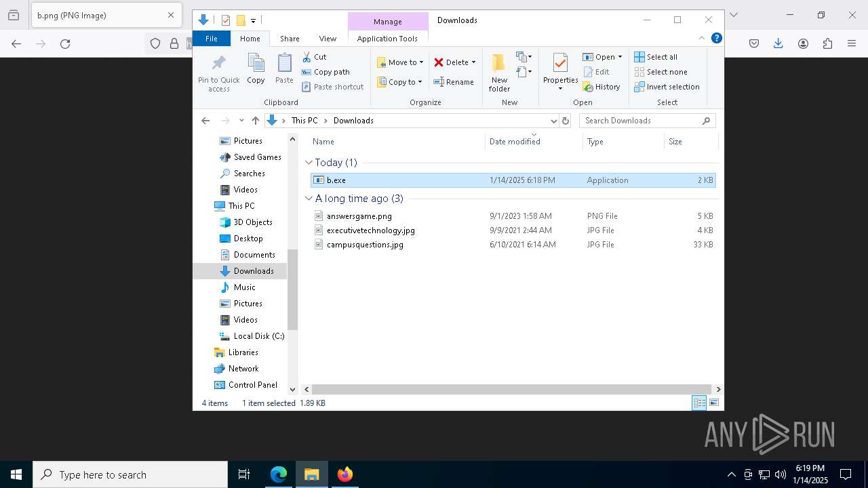Image resolution: width=868 pixels, height=488 pixels.
Task: Click in Search Downloads box
Action: [647, 121]
